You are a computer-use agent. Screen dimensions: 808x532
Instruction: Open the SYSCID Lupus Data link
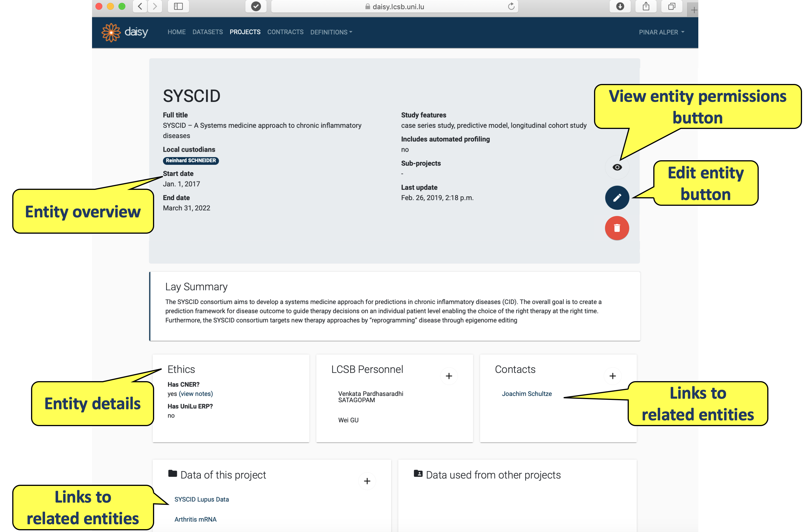[x=201, y=500]
